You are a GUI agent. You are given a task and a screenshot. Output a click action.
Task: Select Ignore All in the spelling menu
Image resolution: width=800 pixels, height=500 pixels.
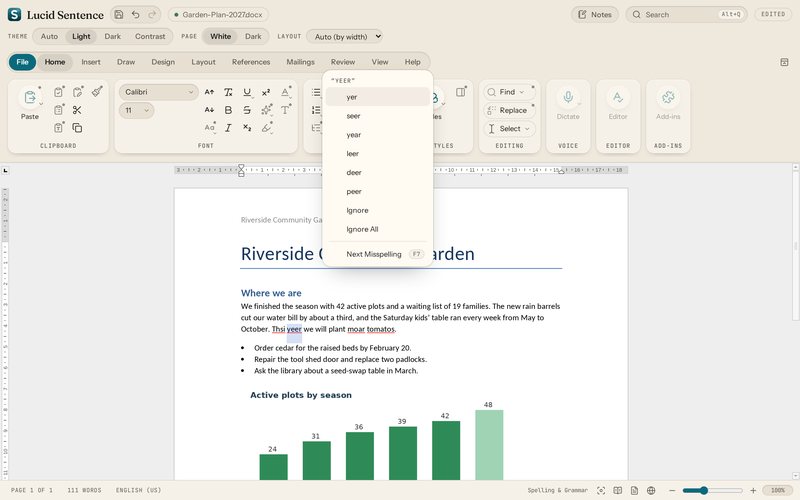tap(378, 229)
